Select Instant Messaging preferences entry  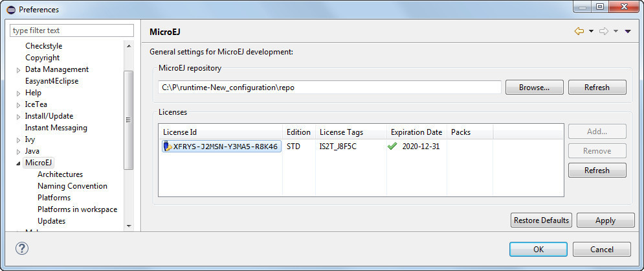tap(56, 128)
